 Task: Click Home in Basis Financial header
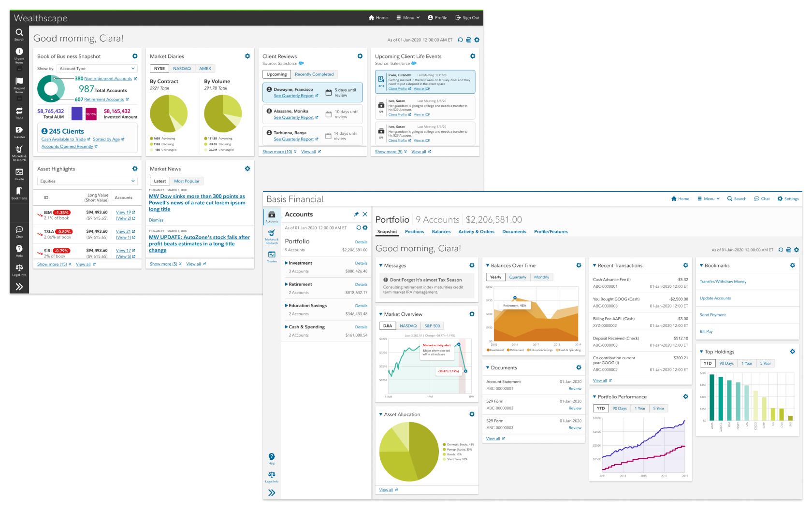point(680,198)
